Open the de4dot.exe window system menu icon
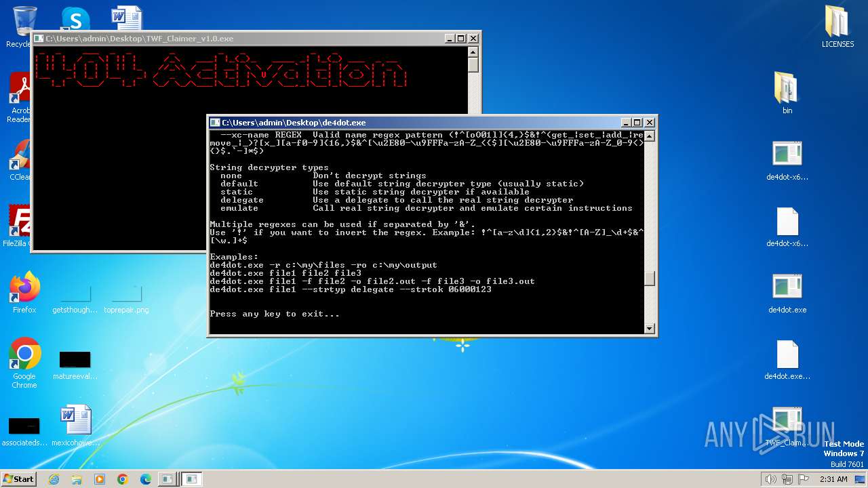This screenshot has height=488, width=868. pyautogui.click(x=215, y=123)
